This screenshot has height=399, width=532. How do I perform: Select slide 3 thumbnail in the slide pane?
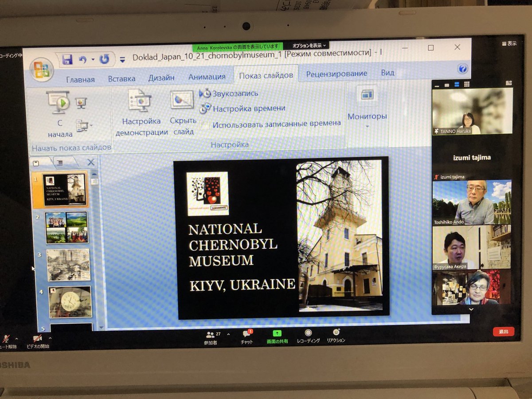pyautogui.click(x=68, y=265)
